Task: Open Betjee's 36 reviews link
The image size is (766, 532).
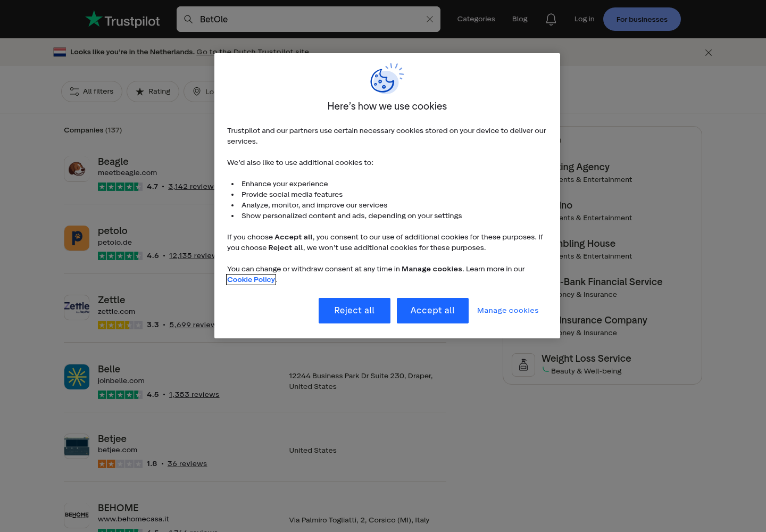Action: pyautogui.click(x=187, y=464)
